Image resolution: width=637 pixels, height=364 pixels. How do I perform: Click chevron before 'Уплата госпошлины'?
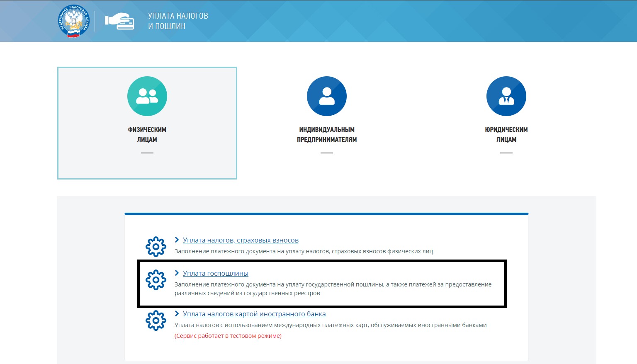177,273
